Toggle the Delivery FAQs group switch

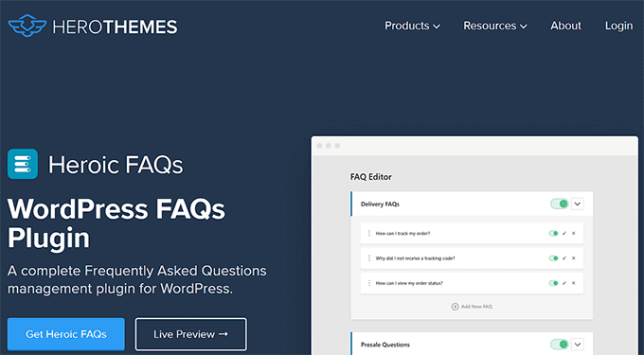[560, 204]
